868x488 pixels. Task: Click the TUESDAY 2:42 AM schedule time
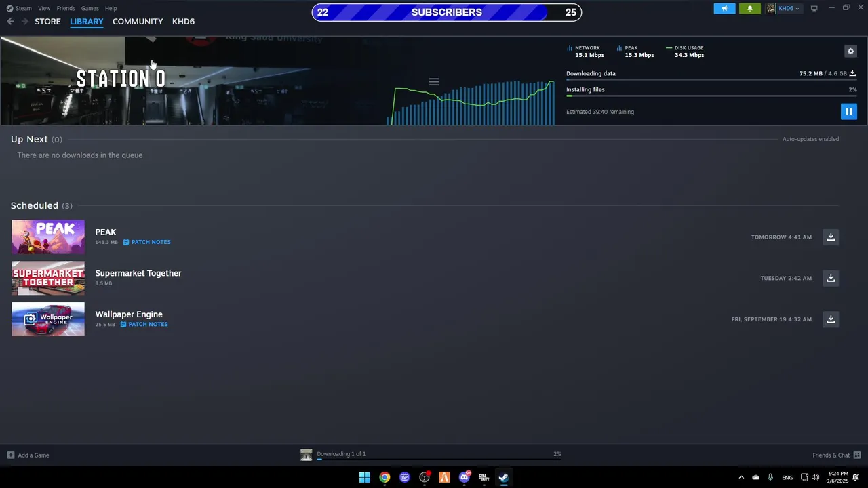tap(786, 278)
